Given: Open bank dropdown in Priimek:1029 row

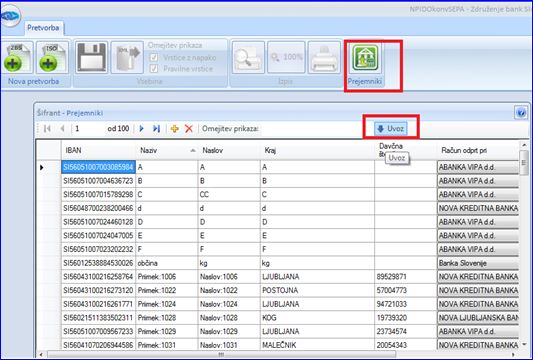Looking at the screenshot, I should point(478,331).
